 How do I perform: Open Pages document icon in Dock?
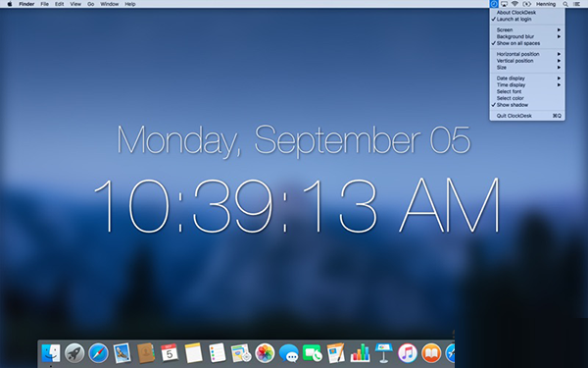pyautogui.click(x=336, y=353)
